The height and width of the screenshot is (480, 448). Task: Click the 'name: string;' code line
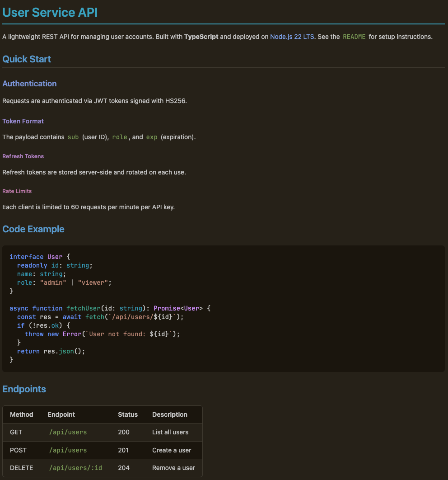[42, 274]
